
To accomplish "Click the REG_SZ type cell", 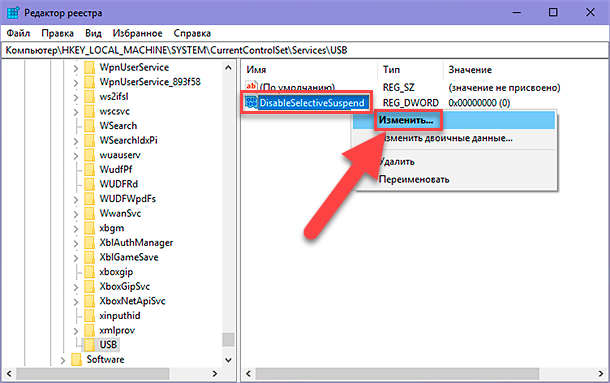I will click(x=398, y=88).
